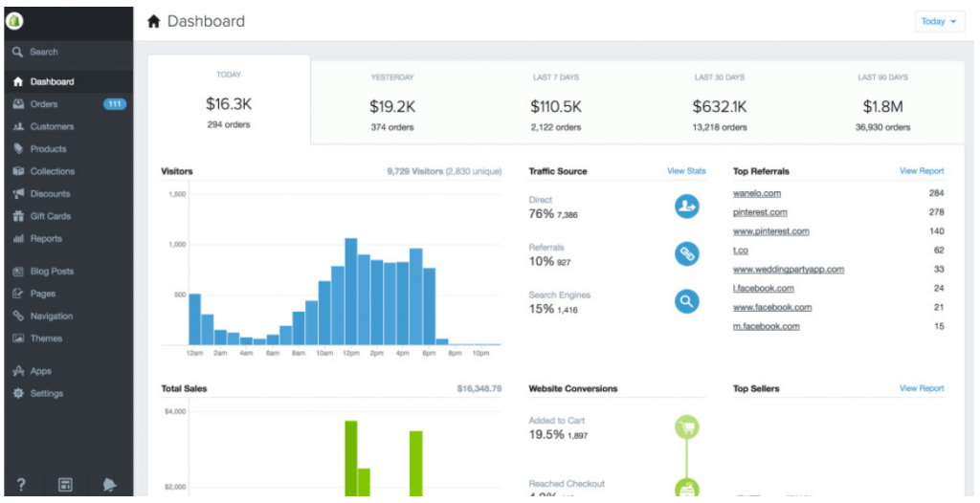Click the Referrals chain link icon
The image size is (980, 503).
686,252
